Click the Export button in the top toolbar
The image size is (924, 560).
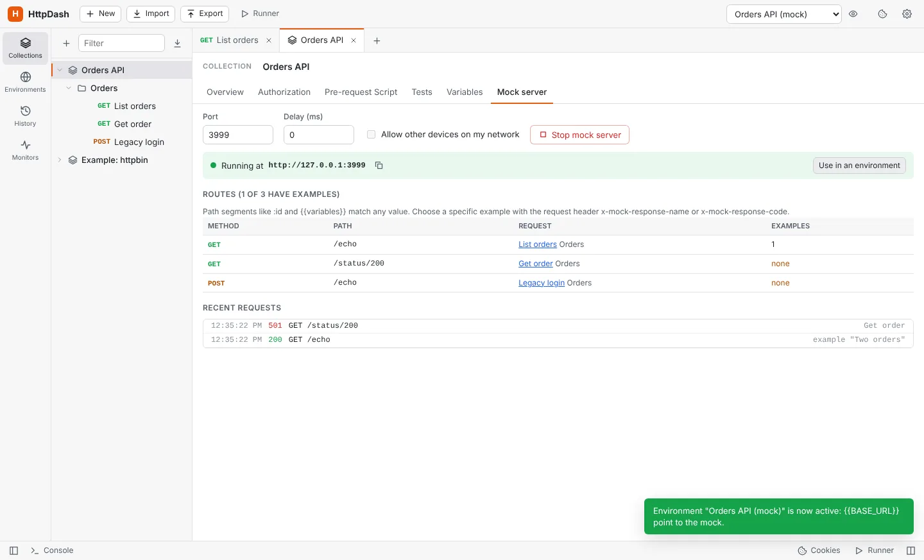click(205, 13)
